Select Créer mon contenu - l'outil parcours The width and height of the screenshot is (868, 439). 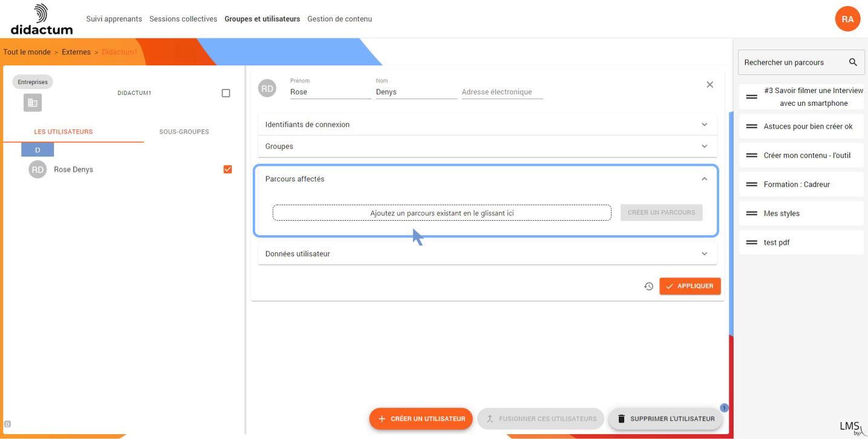pyautogui.click(x=801, y=155)
